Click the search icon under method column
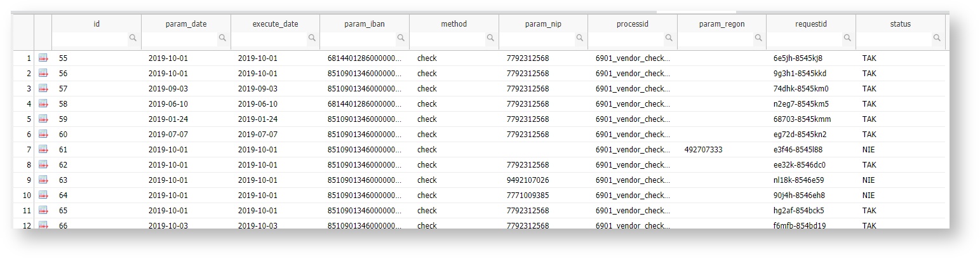This screenshot has height=259, width=980. (490, 38)
